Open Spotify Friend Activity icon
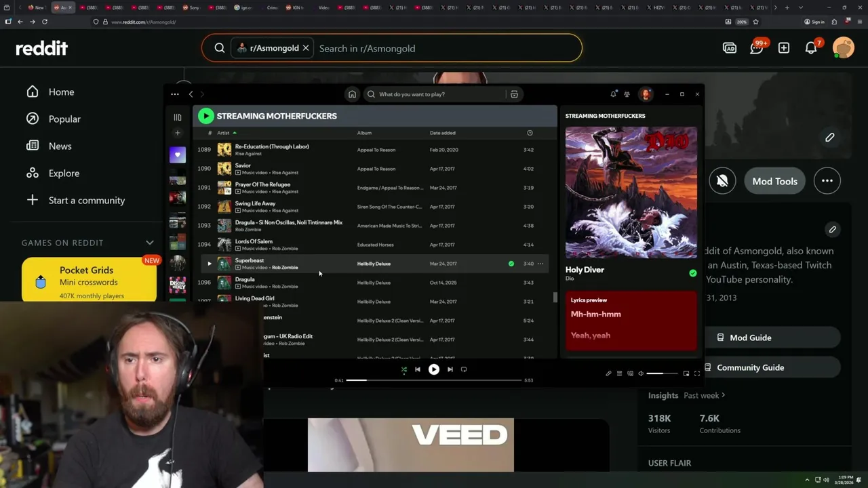This screenshot has height=488, width=868. point(627,94)
